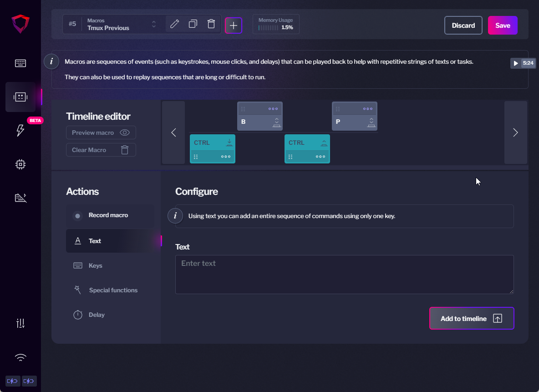Select the Text action tab
This screenshot has height=392, width=539.
click(113, 241)
